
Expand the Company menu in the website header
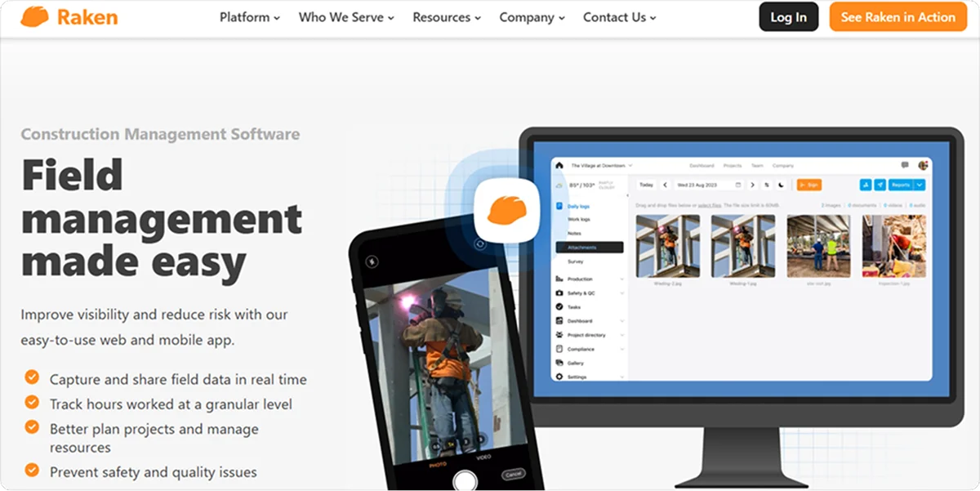(x=532, y=17)
